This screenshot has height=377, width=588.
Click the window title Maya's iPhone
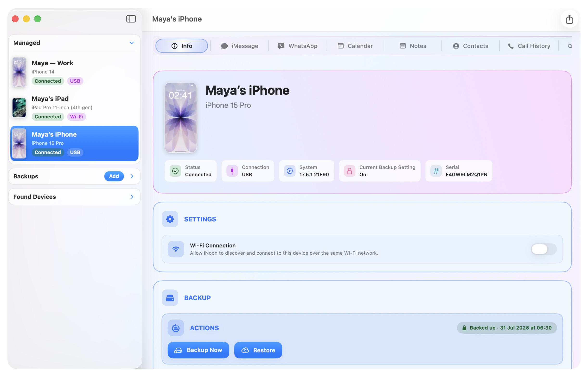(177, 19)
